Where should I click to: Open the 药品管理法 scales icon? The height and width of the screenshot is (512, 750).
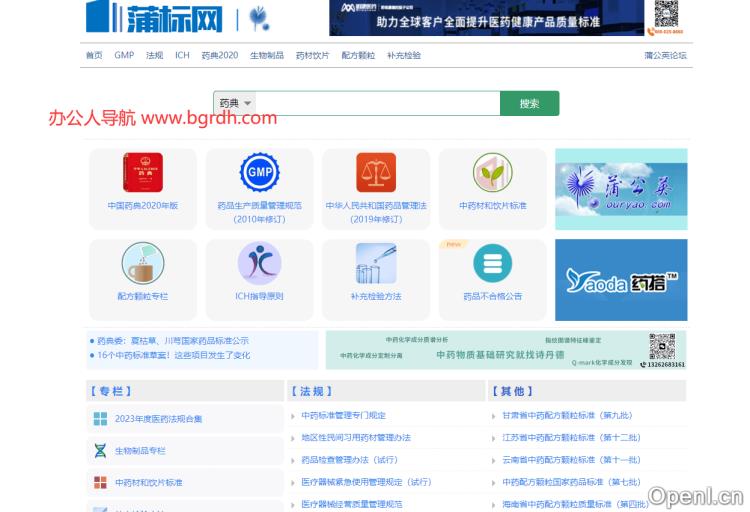click(376, 173)
